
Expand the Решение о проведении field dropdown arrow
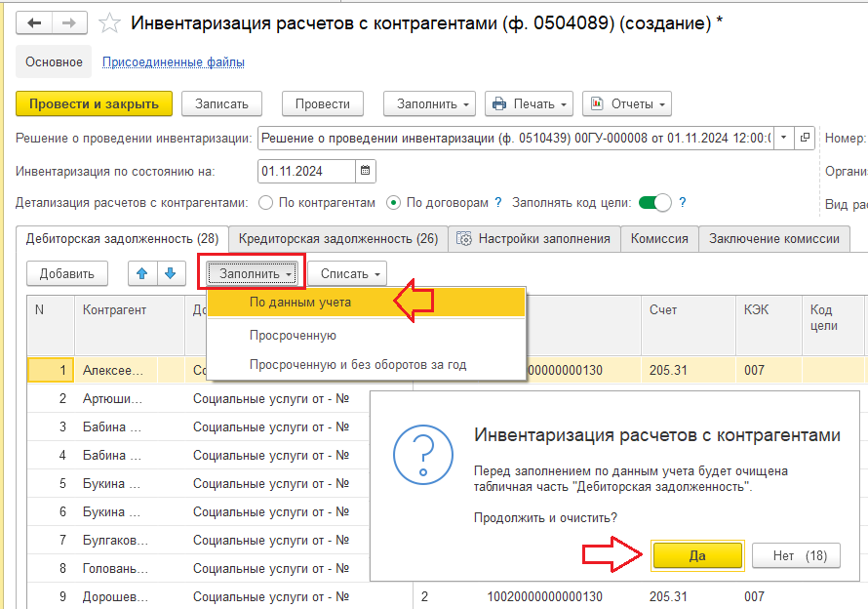click(x=784, y=138)
